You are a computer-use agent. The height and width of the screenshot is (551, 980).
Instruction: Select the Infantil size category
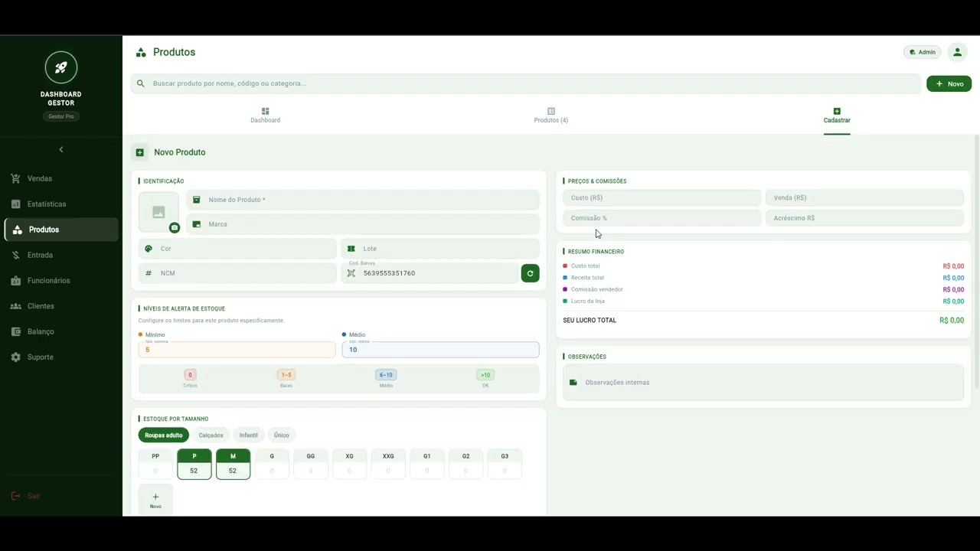249,435
